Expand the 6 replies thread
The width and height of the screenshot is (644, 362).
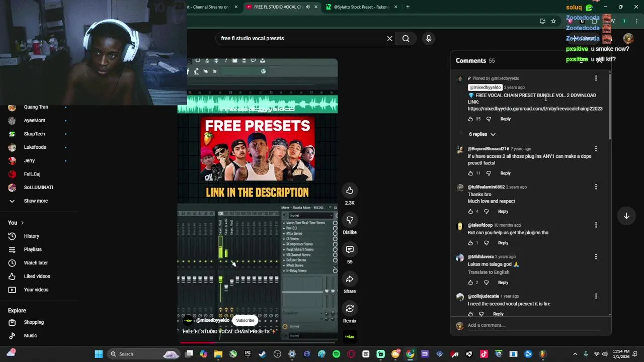pyautogui.click(x=482, y=134)
